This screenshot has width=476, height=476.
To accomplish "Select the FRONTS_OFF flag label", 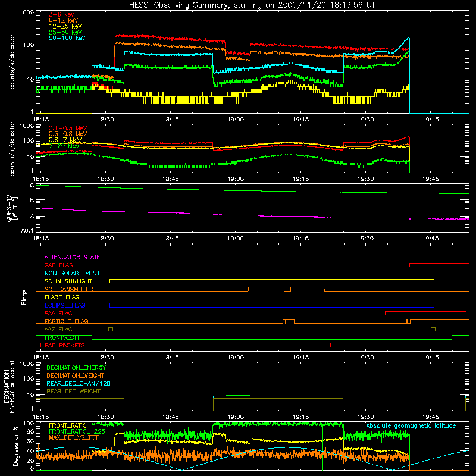I will [x=62, y=337].
